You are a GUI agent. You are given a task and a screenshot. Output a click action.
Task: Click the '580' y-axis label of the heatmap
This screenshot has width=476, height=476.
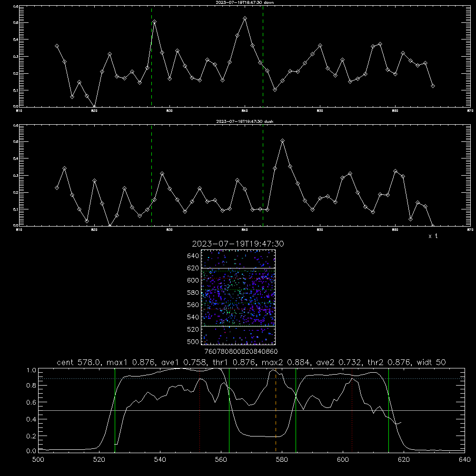pyautogui.click(x=193, y=293)
